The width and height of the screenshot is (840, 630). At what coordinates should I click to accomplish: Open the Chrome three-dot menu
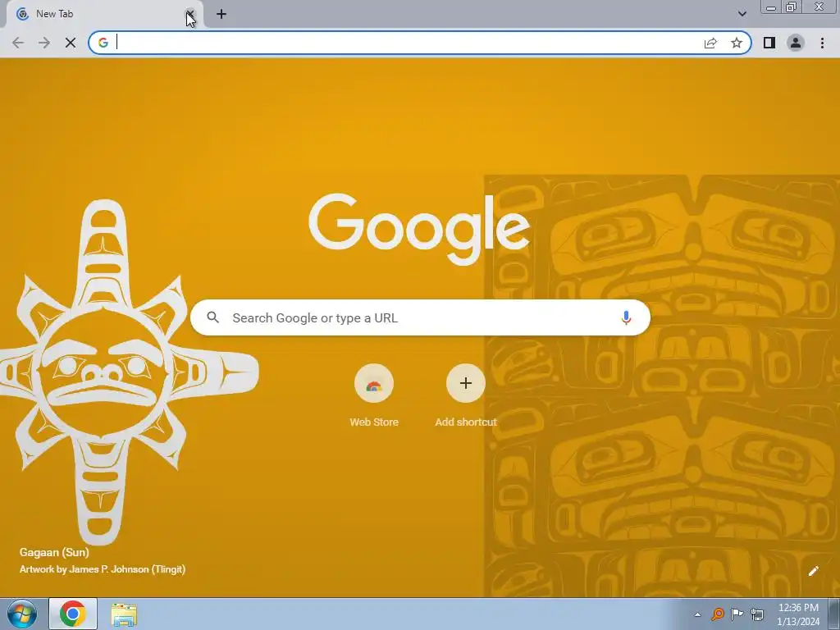822,43
